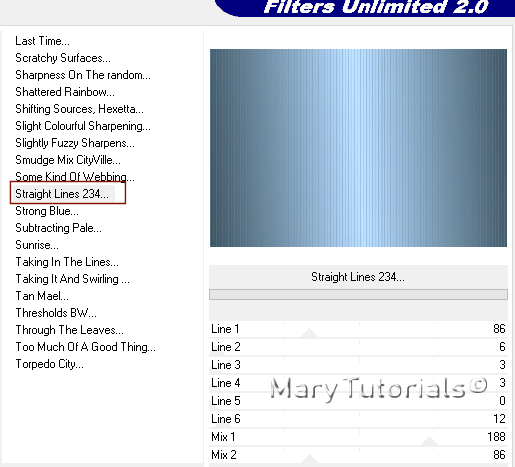The image size is (515, 467).
Task: Pick the 'Shattered Rainbow...' filter
Action: 65,92
